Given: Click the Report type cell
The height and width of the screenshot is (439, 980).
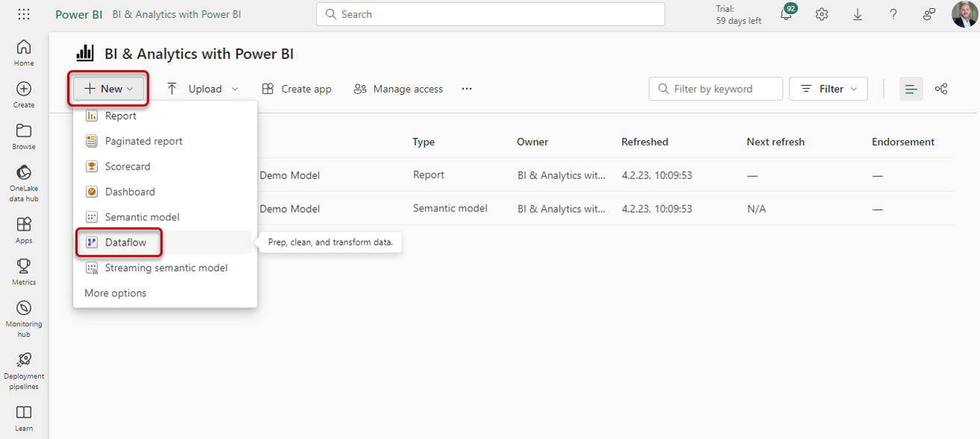Looking at the screenshot, I should click(x=429, y=175).
